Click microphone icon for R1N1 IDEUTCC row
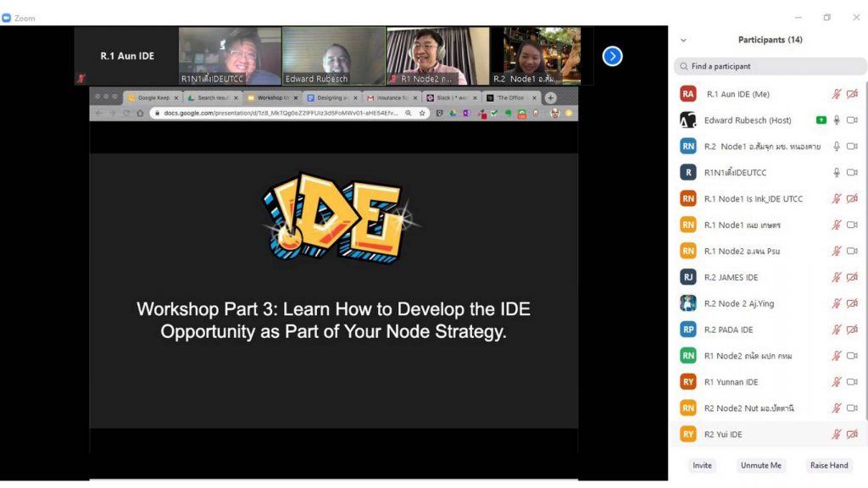868x488 pixels. click(x=837, y=173)
